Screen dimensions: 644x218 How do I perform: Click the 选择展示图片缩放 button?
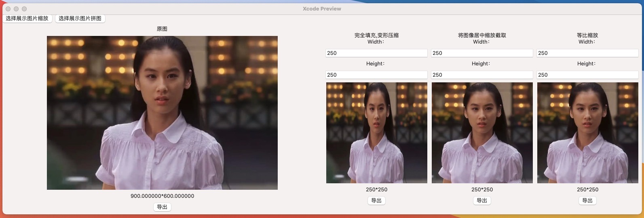coord(27,19)
